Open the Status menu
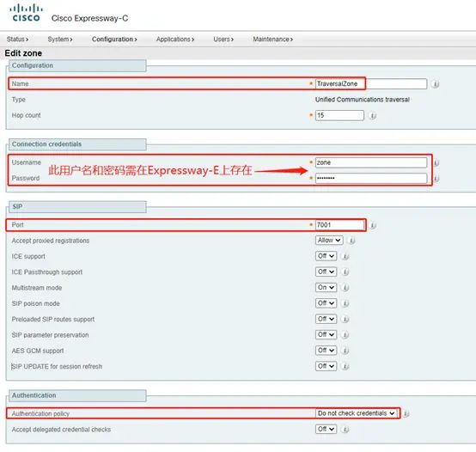The image size is (476, 452). (x=17, y=40)
